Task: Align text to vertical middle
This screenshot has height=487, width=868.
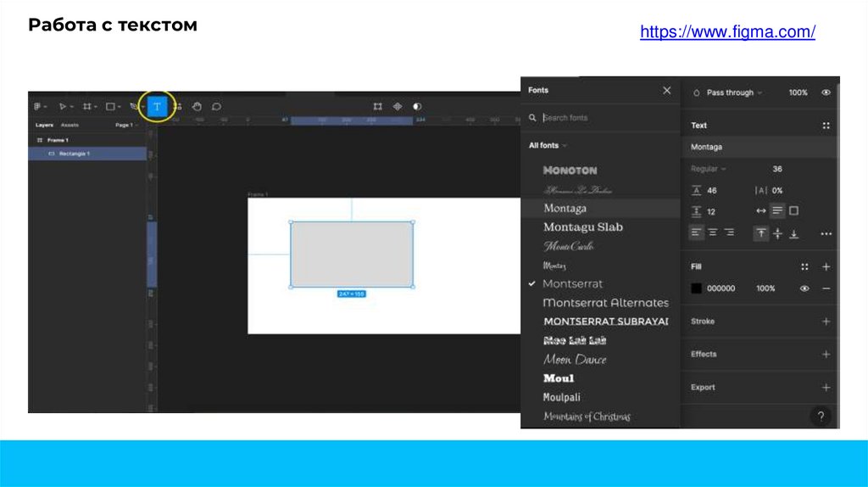Action: 778,234
